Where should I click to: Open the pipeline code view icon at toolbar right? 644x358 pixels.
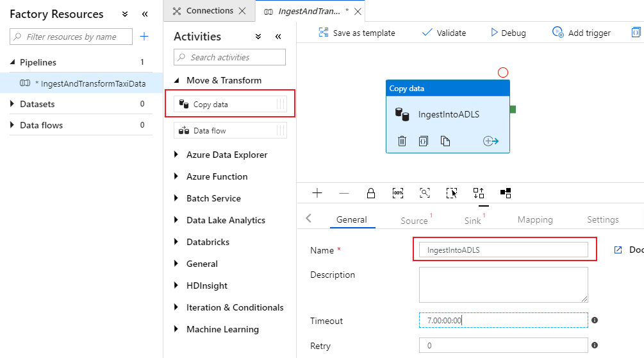pos(636,32)
